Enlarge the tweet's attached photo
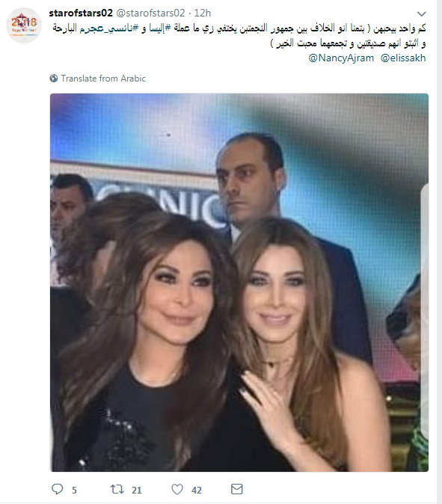This screenshot has height=504, width=442. coord(239,283)
